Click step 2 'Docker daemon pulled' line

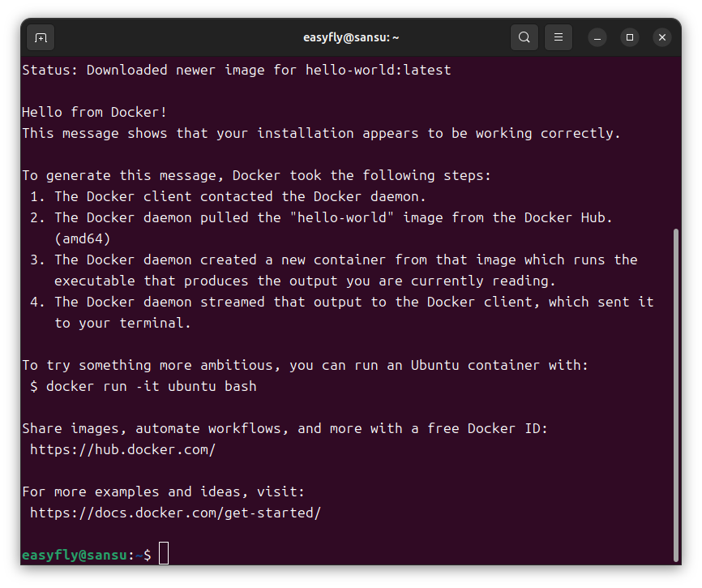pos(321,217)
